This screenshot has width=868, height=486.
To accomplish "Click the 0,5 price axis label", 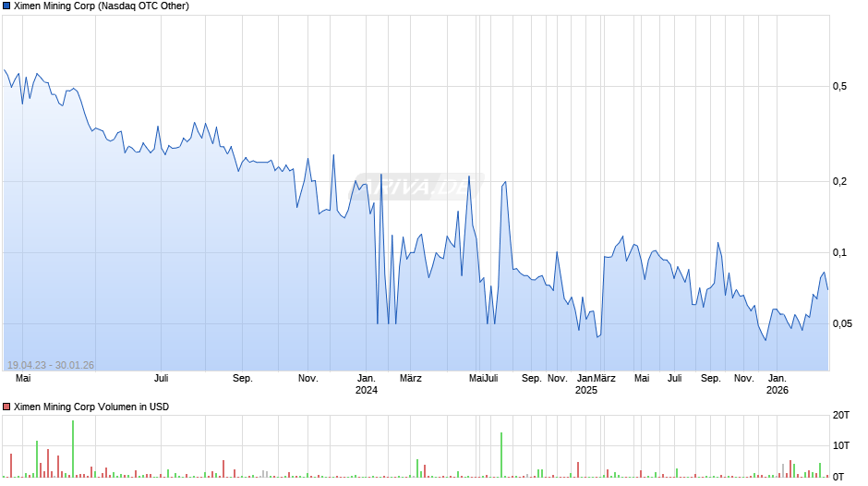I will 839,87.
